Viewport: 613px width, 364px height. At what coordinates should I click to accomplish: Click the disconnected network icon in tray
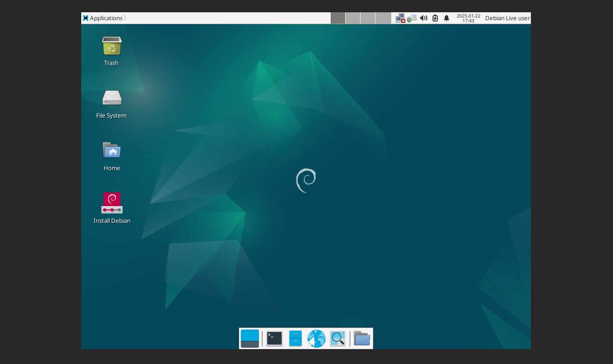coord(400,18)
